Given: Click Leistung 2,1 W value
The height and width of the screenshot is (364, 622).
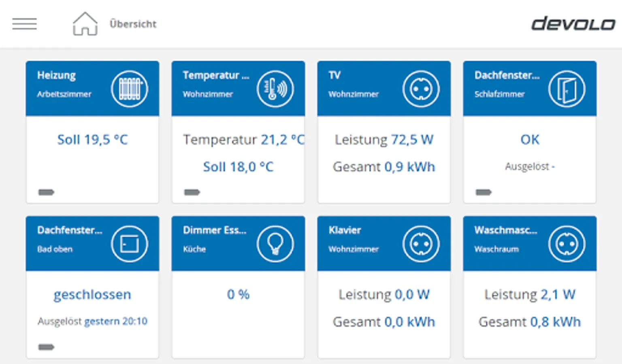Looking at the screenshot, I should pos(530,294).
